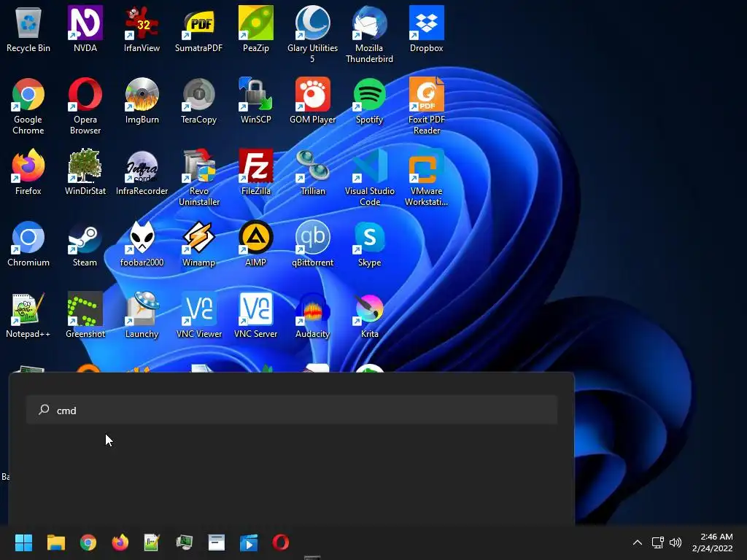This screenshot has width=747, height=560.
Task: Select the AIMP desktop icon
Action: pyautogui.click(x=256, y=244)
